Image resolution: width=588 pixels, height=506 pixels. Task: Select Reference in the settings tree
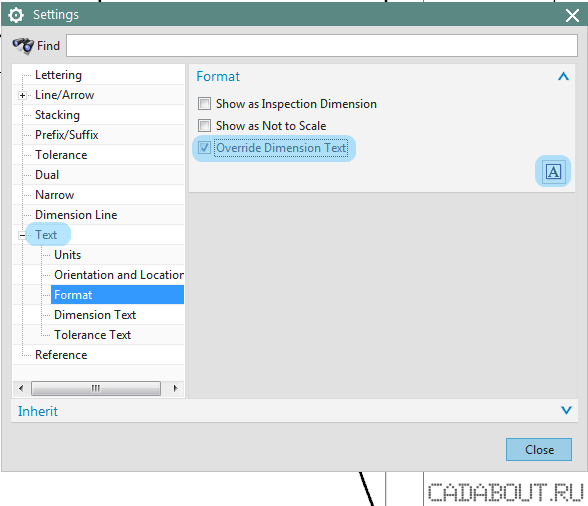(61, 354)
